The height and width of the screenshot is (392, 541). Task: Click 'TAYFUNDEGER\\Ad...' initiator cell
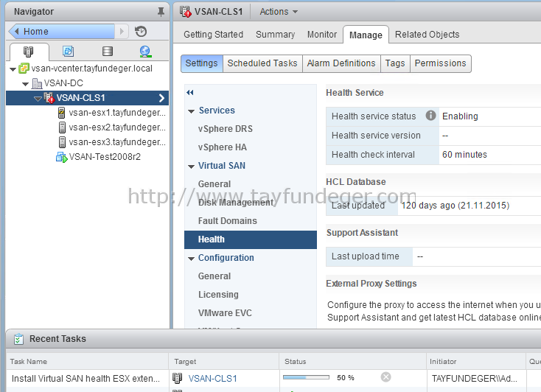point(475,379)
